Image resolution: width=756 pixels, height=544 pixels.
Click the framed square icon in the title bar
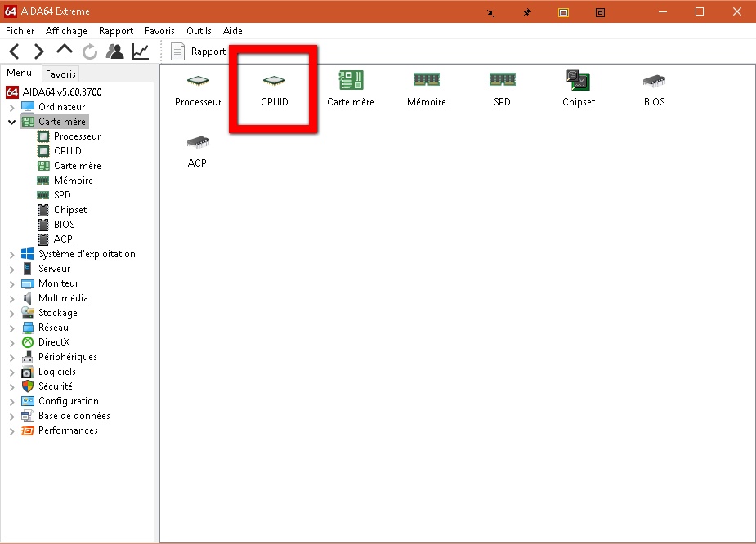(x=600, y=12)
